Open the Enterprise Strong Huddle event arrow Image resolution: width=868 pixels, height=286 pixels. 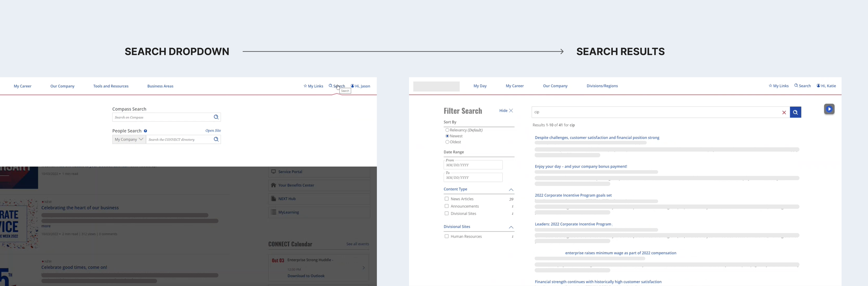[364, 268]
